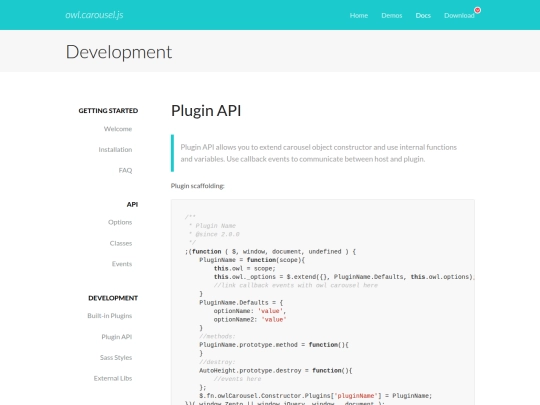540x405 pixels.
Task: Open the External Libs page
Action: point(113,378)
